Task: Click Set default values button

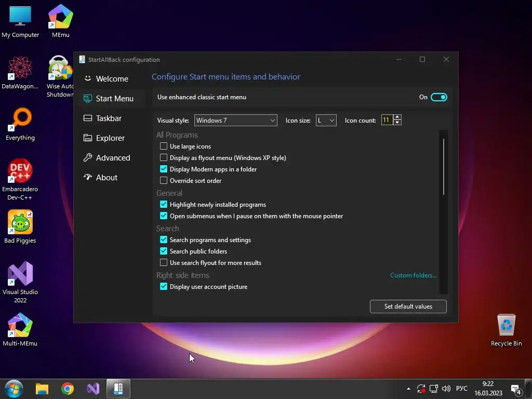Action: click(x=408, y=307)
